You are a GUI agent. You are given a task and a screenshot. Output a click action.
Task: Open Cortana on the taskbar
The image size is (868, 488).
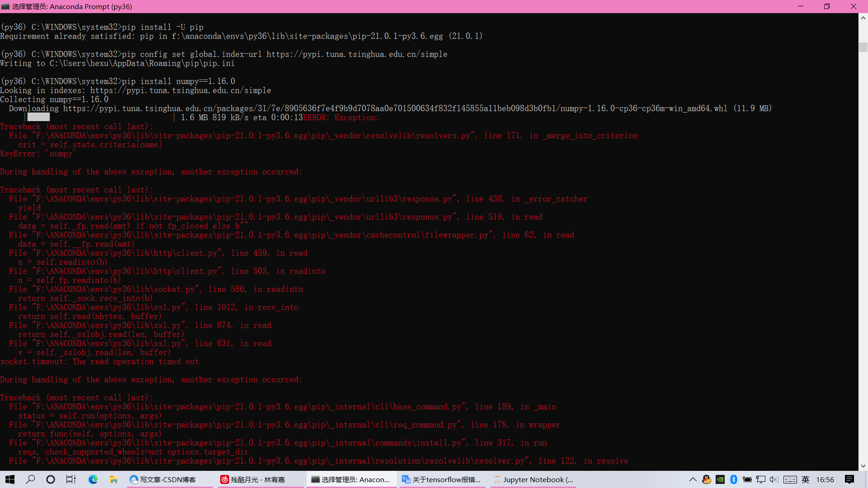(50, 479)
